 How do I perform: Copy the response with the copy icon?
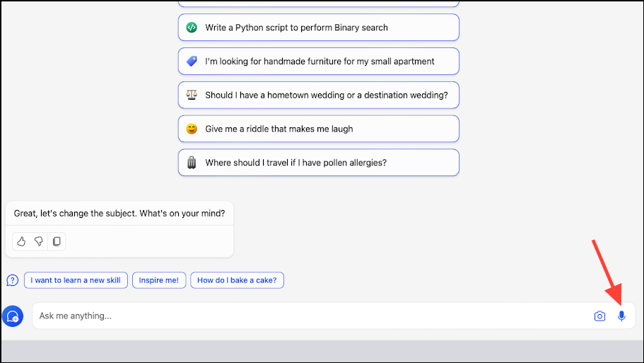point(57,241)
